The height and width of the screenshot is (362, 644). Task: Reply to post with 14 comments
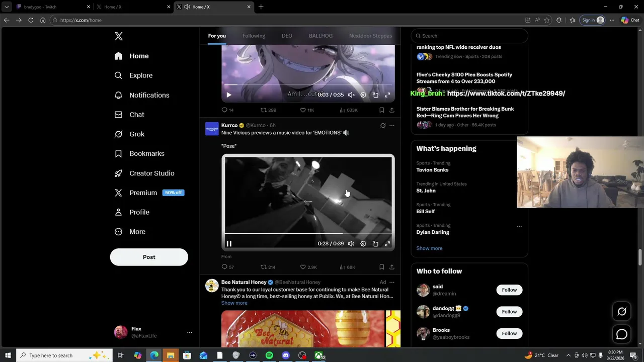tap(227, 110)
